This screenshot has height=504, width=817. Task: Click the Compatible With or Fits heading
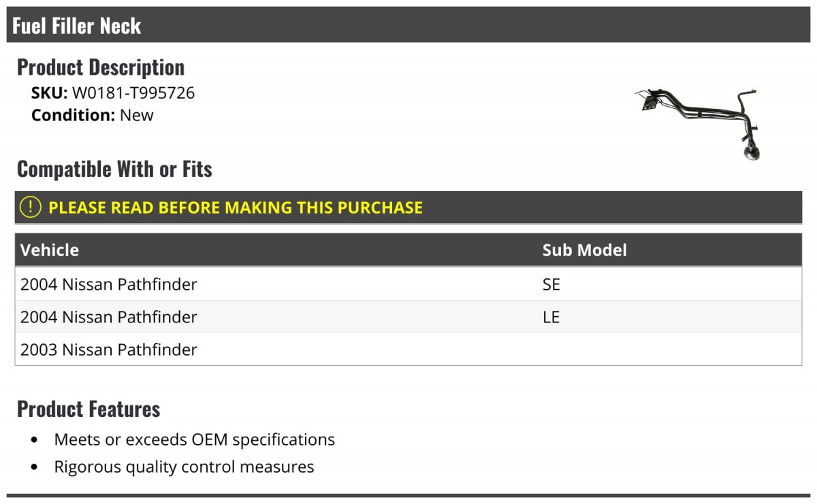(x=114, y=169)
